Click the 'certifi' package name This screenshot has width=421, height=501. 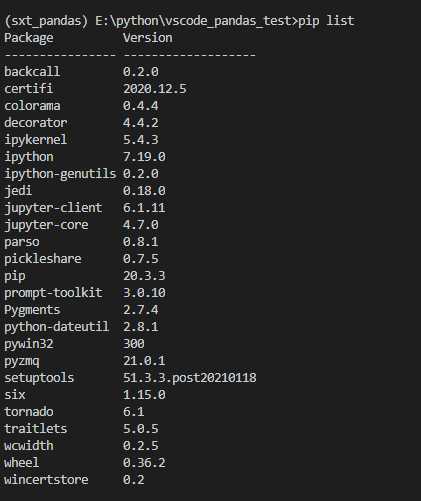click(x=28, y=89)
